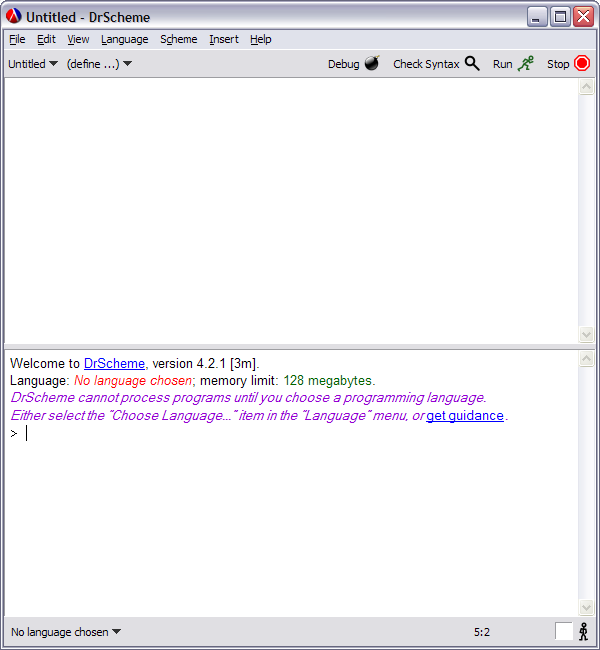
Task: Click at the interactions prompt cursor
Action: pos(27,433)
